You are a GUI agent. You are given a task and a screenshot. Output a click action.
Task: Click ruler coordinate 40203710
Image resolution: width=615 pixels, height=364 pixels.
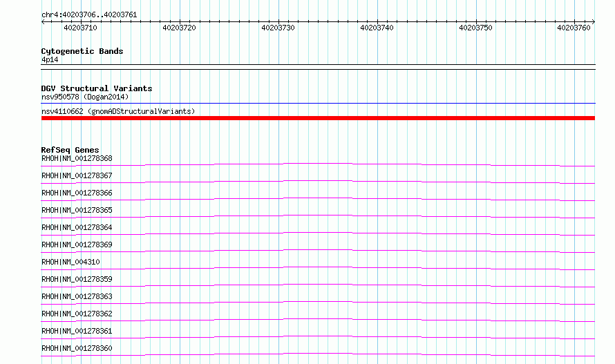80,28
